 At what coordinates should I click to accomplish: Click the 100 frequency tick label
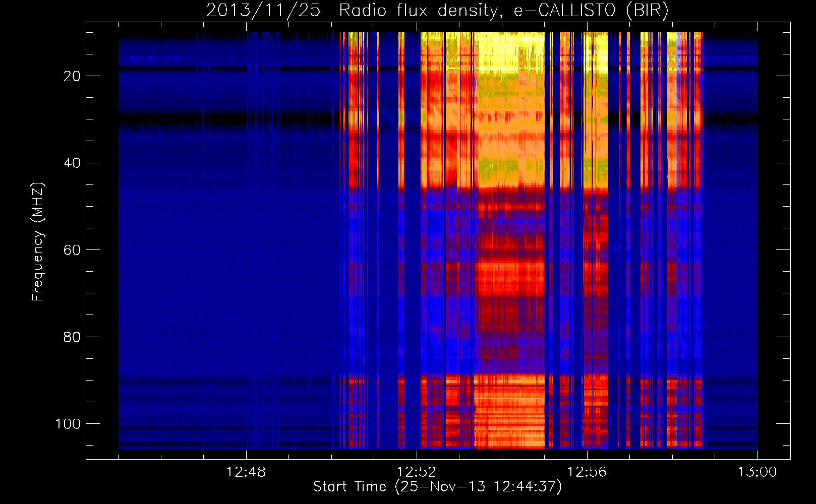(x=68, y=424)
